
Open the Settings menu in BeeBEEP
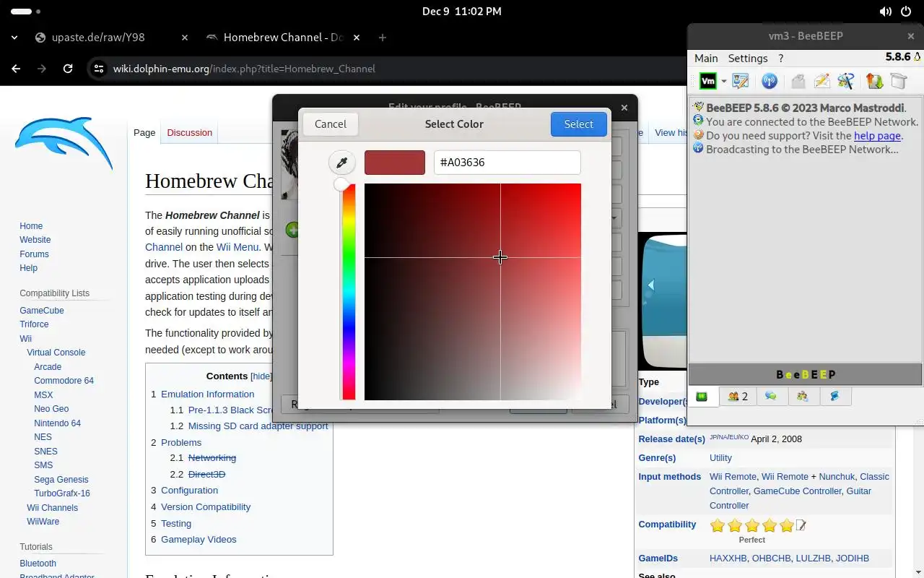pos(748,58)
